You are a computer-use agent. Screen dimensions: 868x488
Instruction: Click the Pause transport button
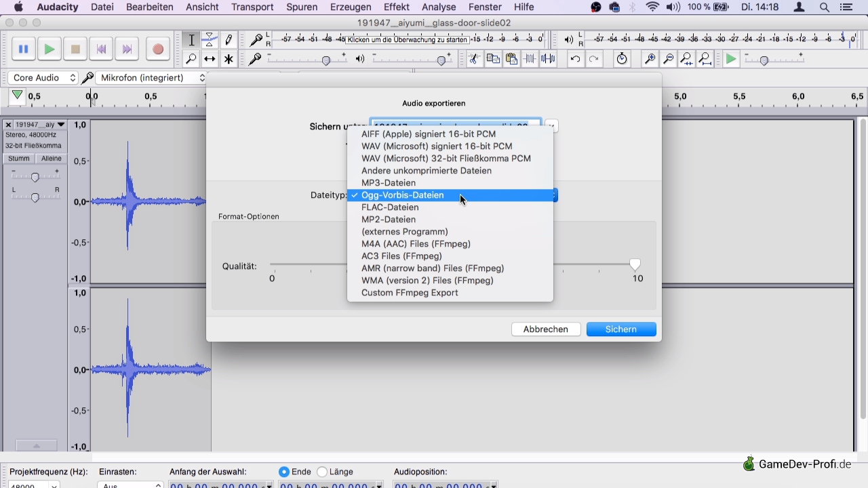[23, 49]
